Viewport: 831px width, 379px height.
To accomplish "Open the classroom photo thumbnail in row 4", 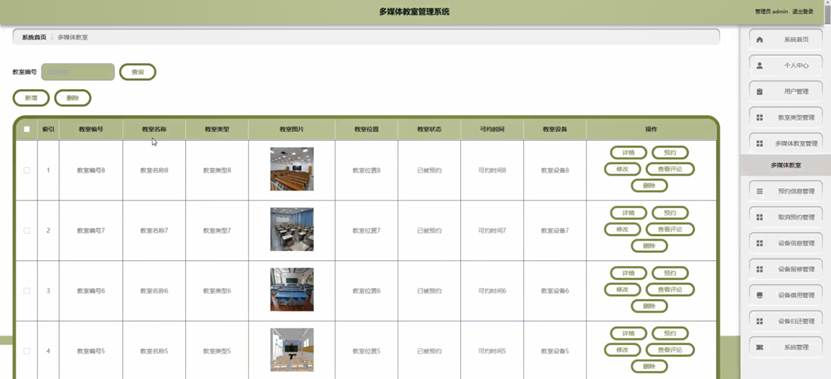I will (x=292, y=350).
